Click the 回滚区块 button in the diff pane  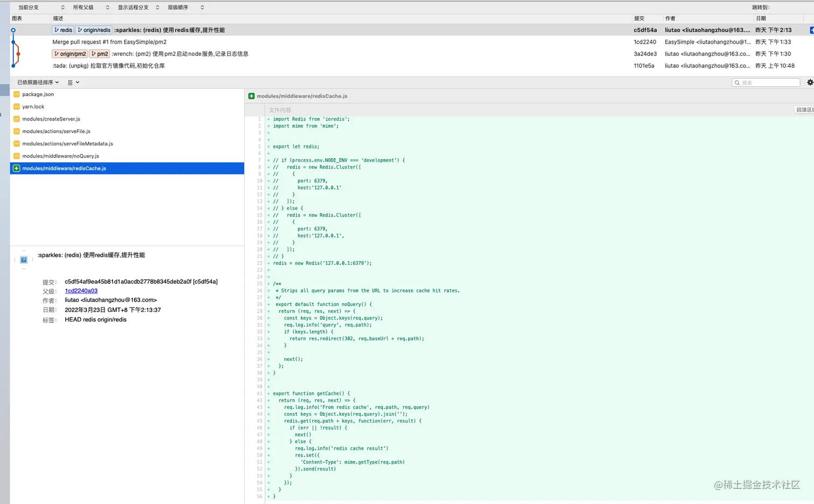click(x=805, y=110)
